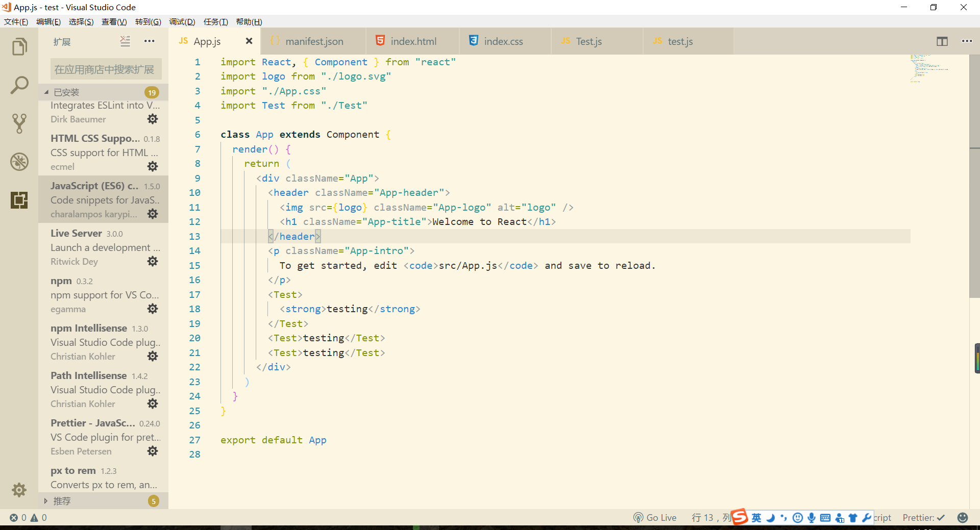Image resolution: width=980 pixels, height=530 pixels.
Task: Click the extensions marketplace search field
Action: pos(105,68)
